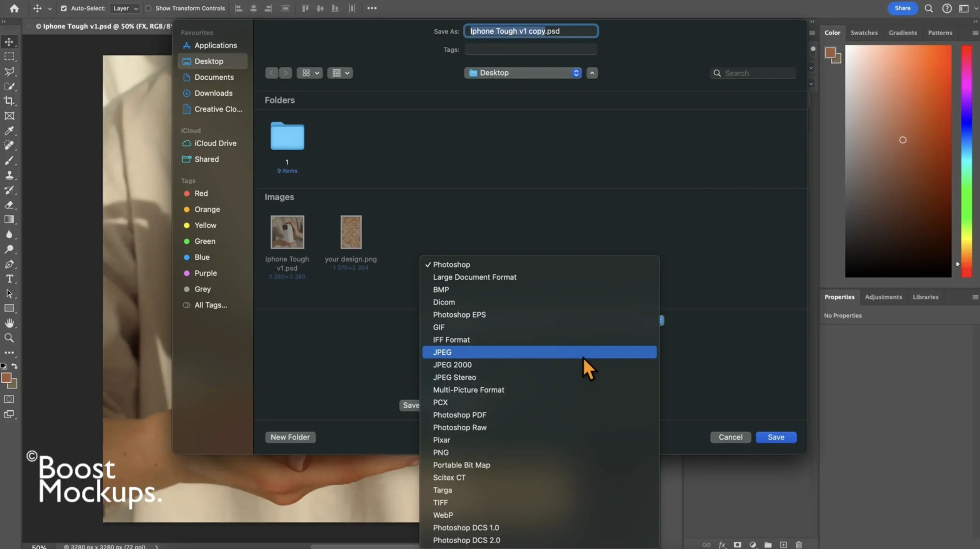980x549 pixels.
Task: Choose PNG from format list
Action: coord(539,452)
